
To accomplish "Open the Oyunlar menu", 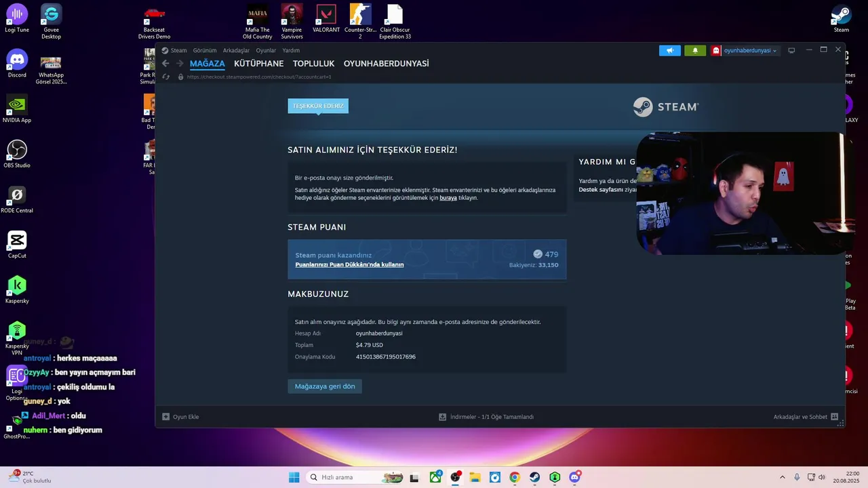I will pyautogui.click(x=266, y=50).
